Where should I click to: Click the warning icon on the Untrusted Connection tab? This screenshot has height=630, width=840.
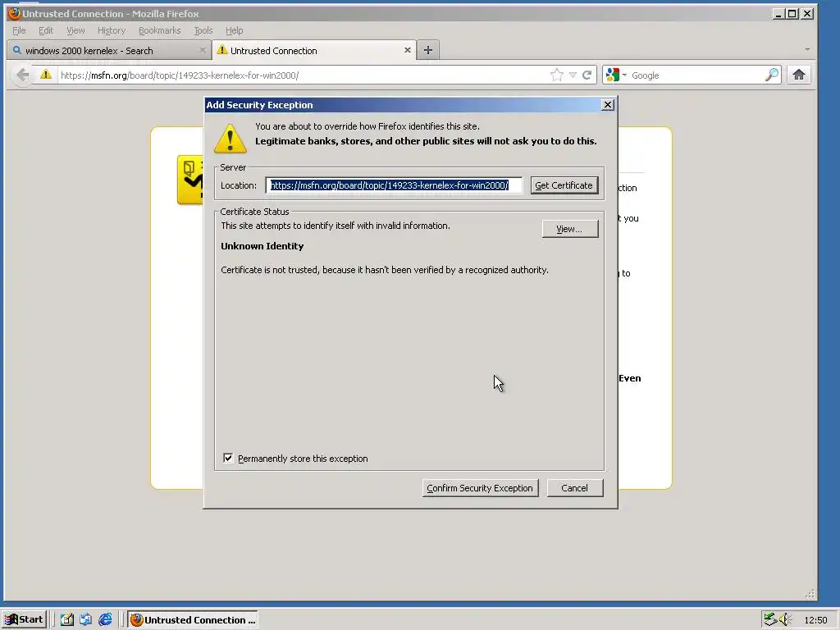(221, 50)
